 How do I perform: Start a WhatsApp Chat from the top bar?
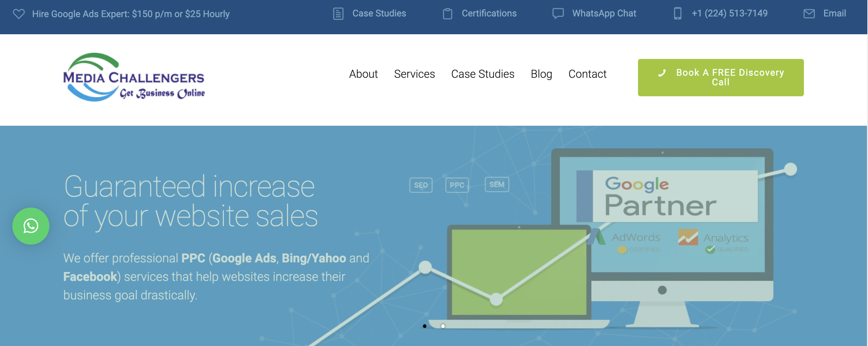coord(604,13)
